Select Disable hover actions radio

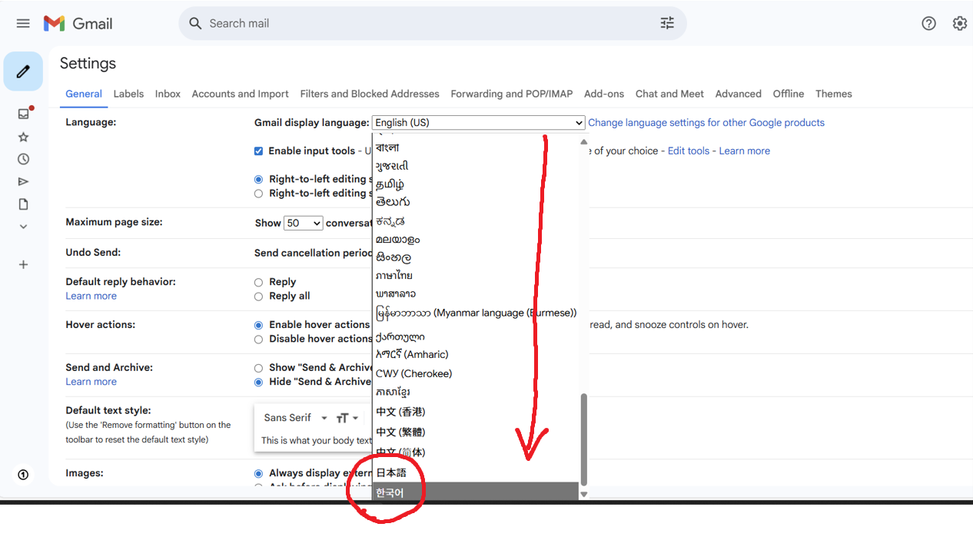[x=258, y=339]
